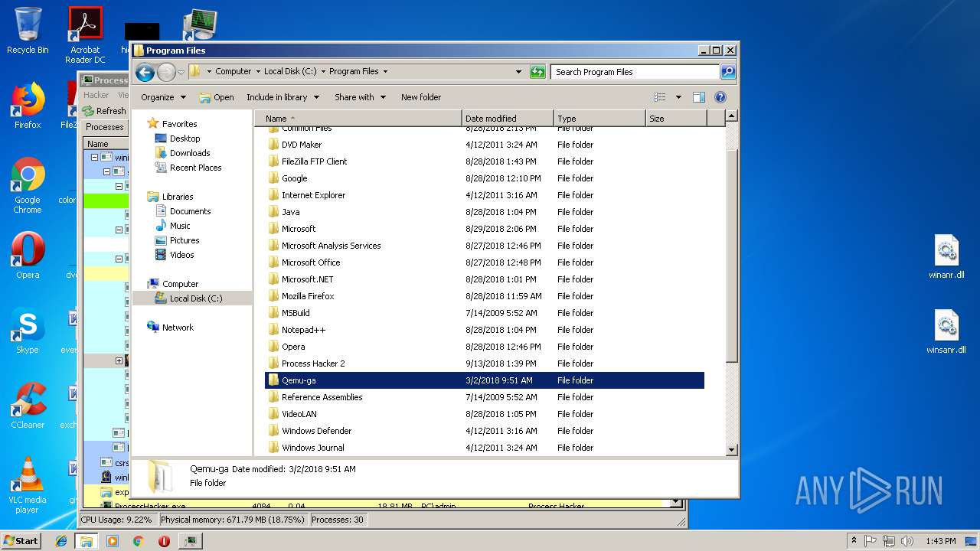Click the file list scroll up arrow
Viewport: 980px width, 551px height.
click(731, 116)
